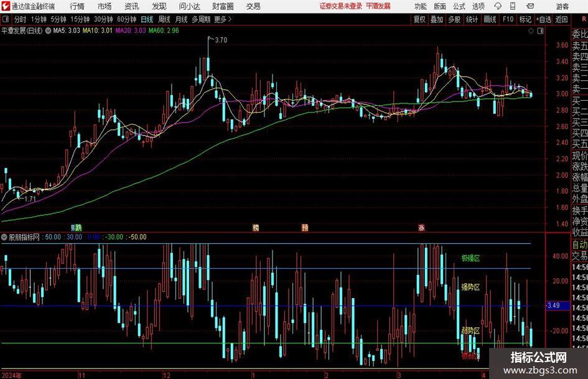
Task: Switch to the 分时 chart tab
Action: (x=21, y=19)
